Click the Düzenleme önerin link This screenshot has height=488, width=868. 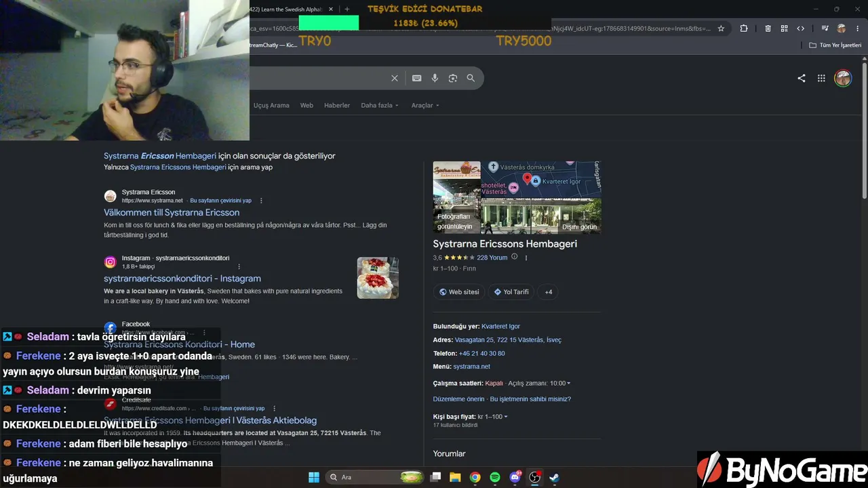coord(459,399)
